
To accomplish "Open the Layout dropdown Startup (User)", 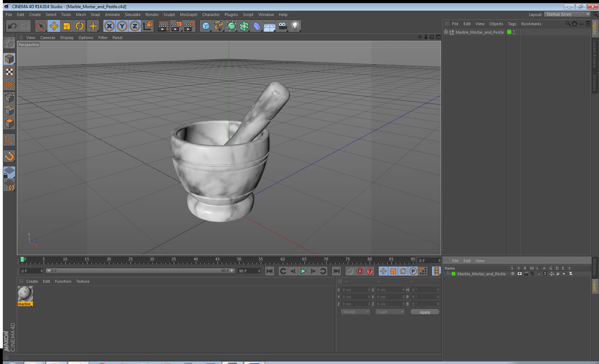I will 567,14.
